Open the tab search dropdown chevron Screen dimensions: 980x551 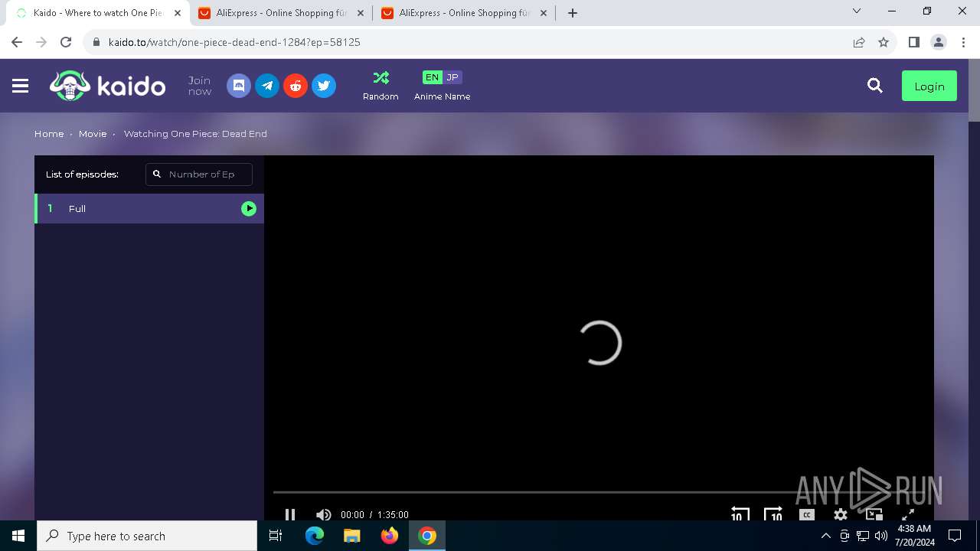click(857, 11)
